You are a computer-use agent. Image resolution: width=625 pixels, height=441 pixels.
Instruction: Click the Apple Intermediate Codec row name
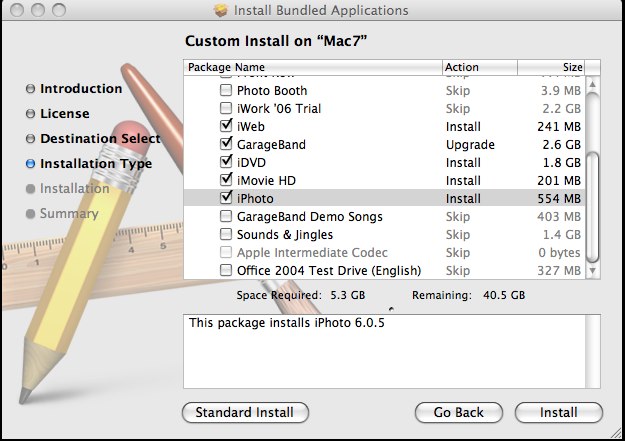312,252
